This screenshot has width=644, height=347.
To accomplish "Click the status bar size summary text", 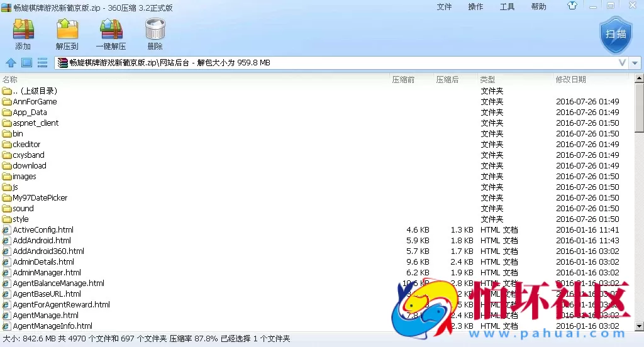I will pos(146,339).
